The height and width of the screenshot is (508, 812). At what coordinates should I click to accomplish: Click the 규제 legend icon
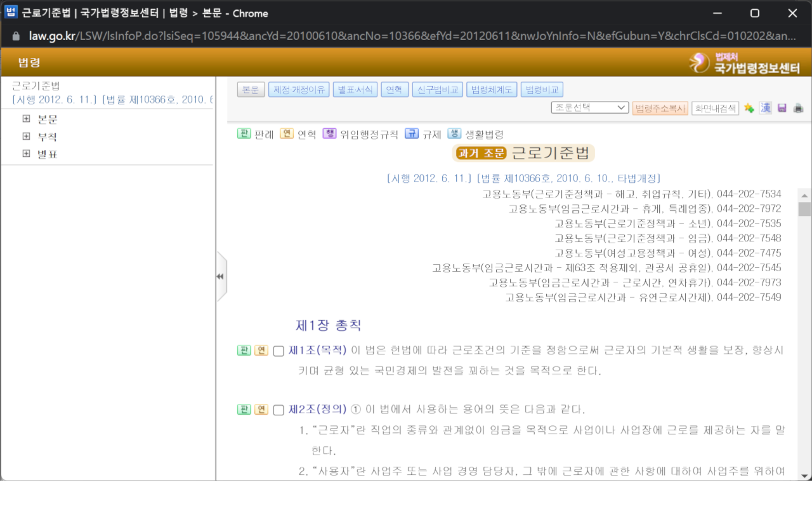click(x=412, y=133)
